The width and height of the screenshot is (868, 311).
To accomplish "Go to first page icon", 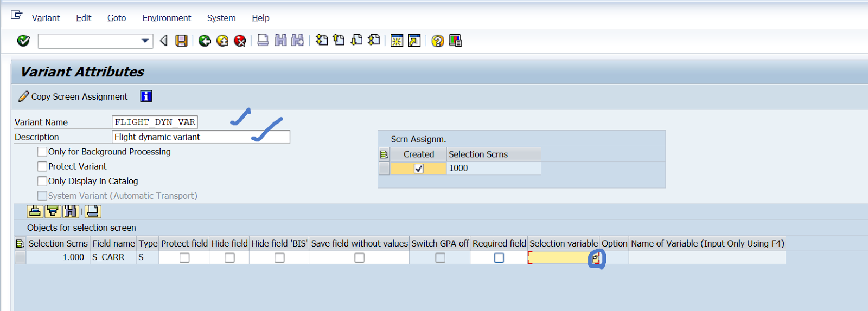I will coord(322,41).
